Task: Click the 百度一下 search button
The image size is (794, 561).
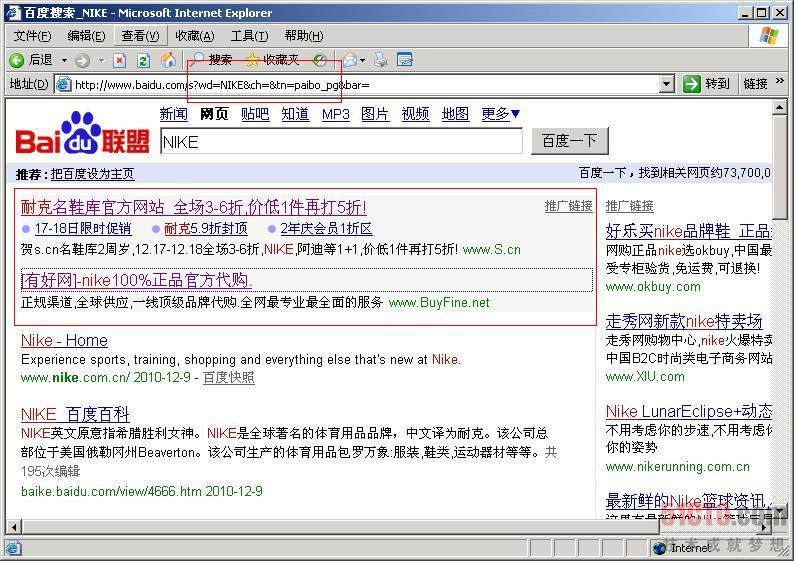Action: click(x=570, y=141)
